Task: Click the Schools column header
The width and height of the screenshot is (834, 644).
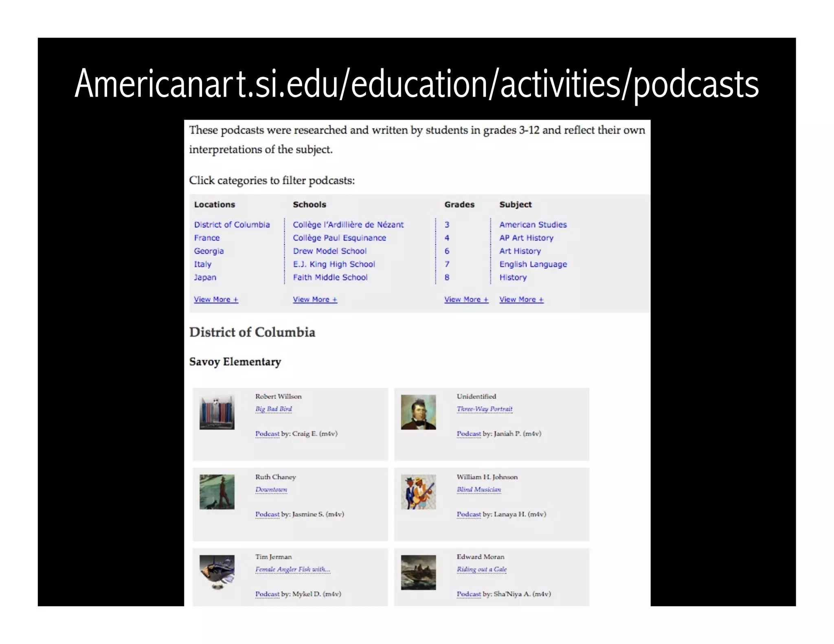Action: (309, 205)
